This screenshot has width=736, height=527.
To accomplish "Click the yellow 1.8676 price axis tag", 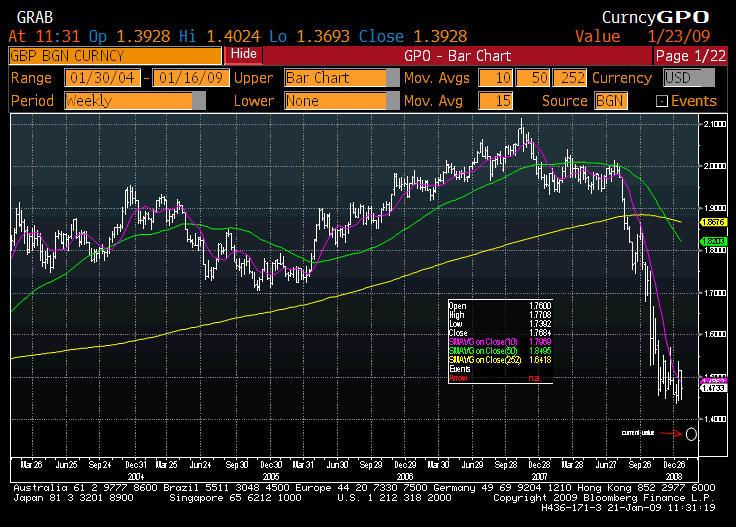I will coord(713,222).
